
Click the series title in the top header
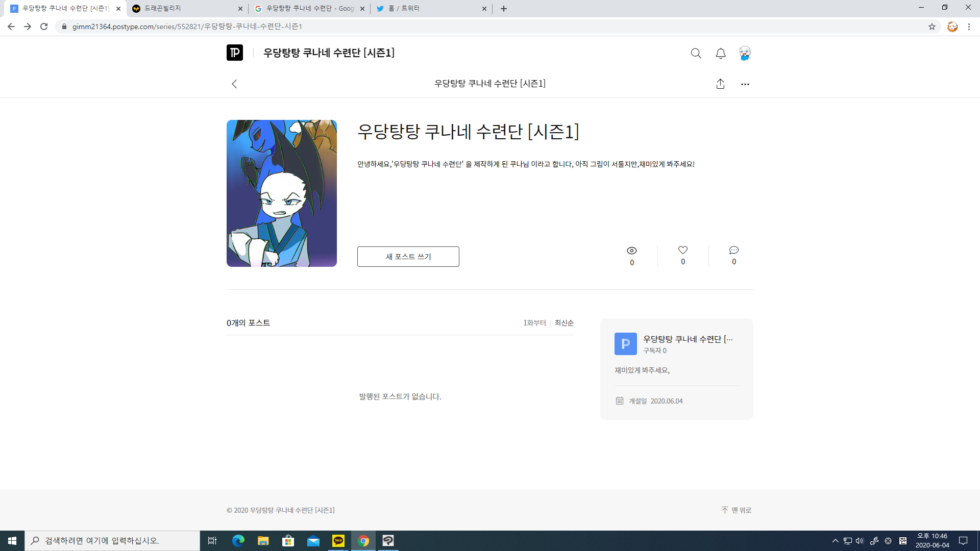click(x=329, y=53)
